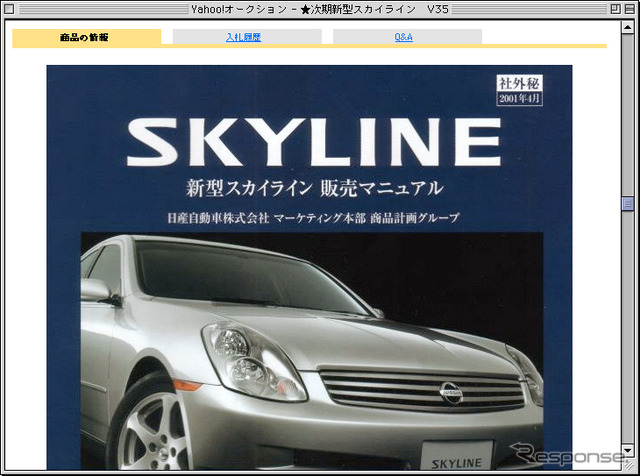Click the Yahoo!オークション window title text
Screen dimensions: 640x476
[x=320, y=9]
